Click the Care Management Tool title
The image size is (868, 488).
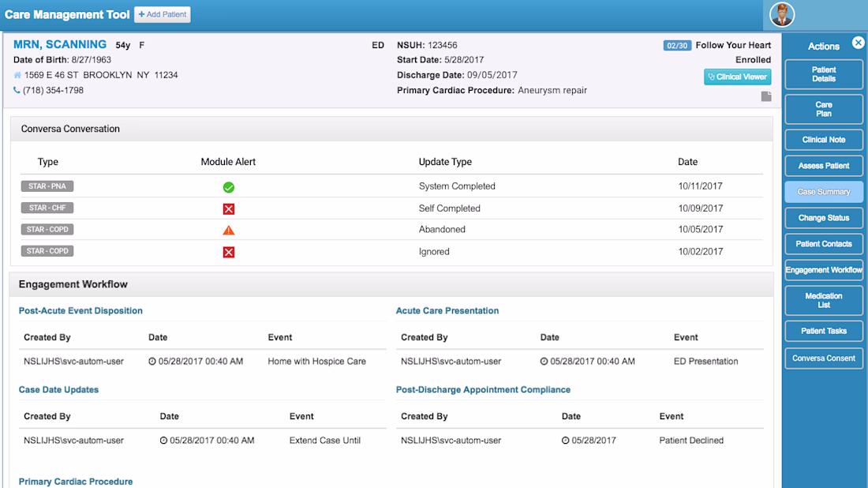(67, 15)
